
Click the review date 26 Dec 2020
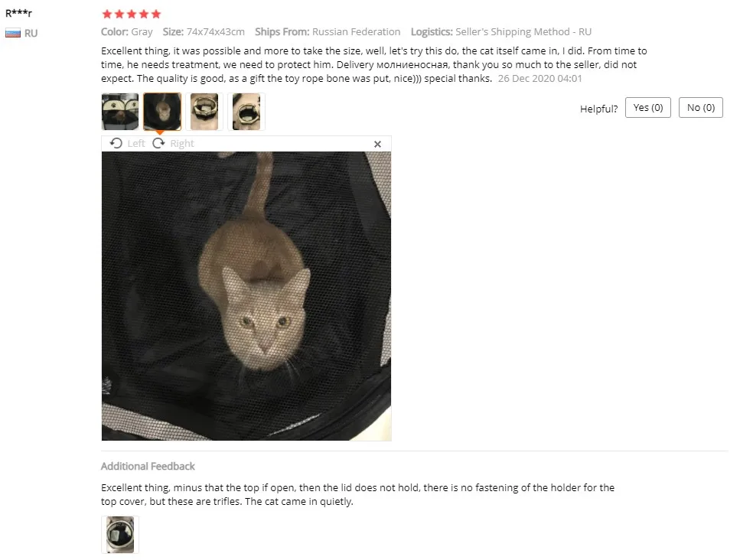[x=540, y=78]
